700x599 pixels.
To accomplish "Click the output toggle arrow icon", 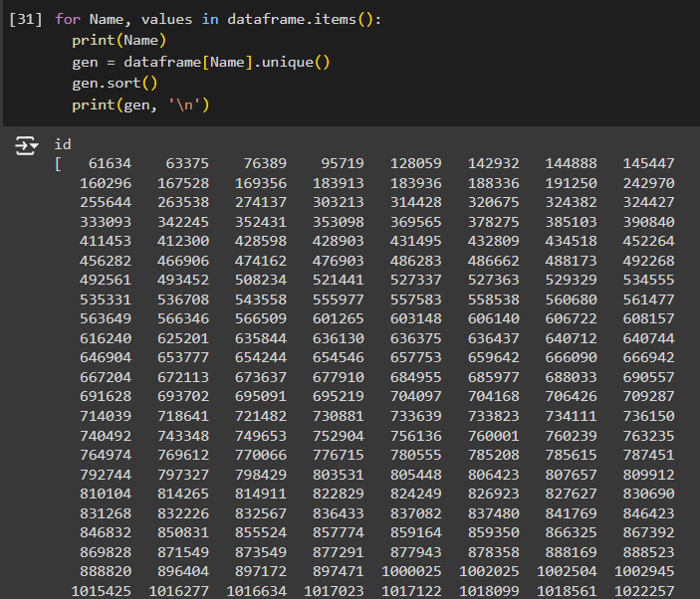I will pyautogui.click(x=26, y=146).
